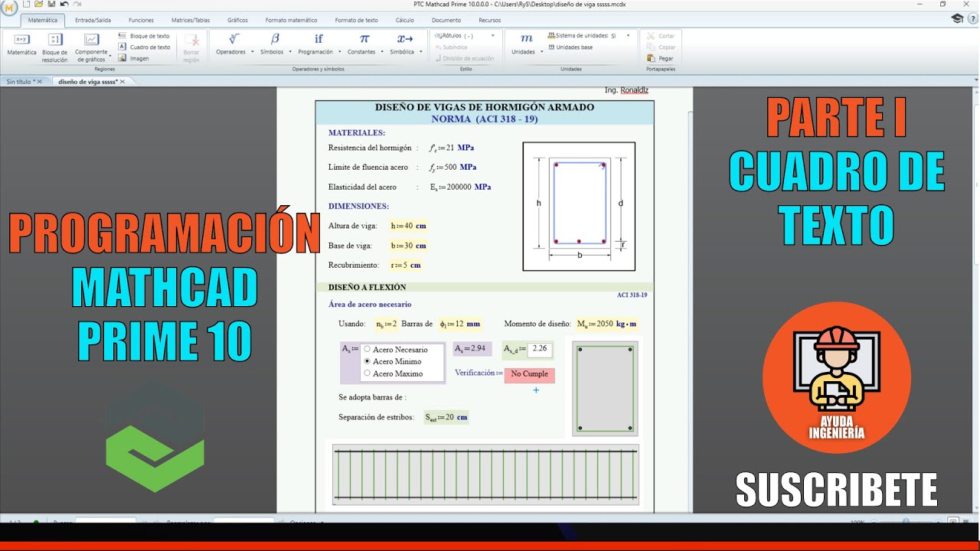
Task: Insert a Matemática region
Action: (22, 44)
